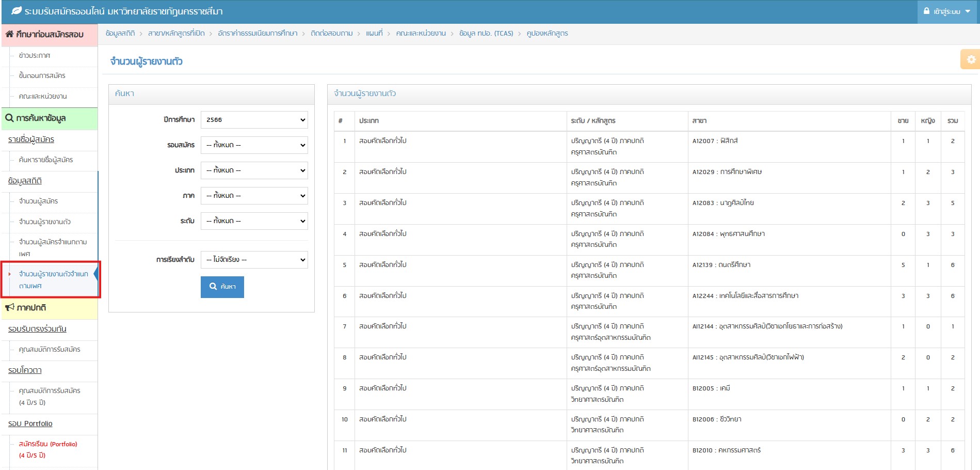Click the home icon in sidebar header
This screenshot has height=470, width=980.
pyautogui.click(x=9, y=34)
